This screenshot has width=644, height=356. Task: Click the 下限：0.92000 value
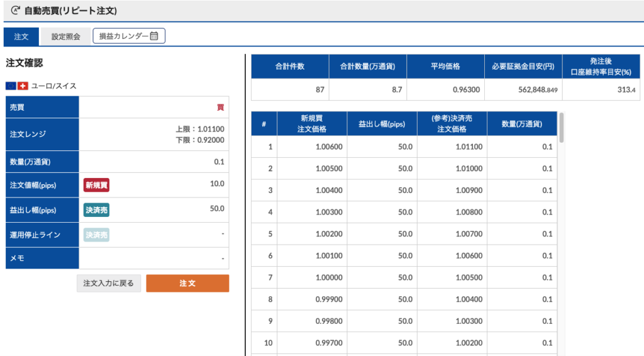pyautogui.click(x=200, y=140)
